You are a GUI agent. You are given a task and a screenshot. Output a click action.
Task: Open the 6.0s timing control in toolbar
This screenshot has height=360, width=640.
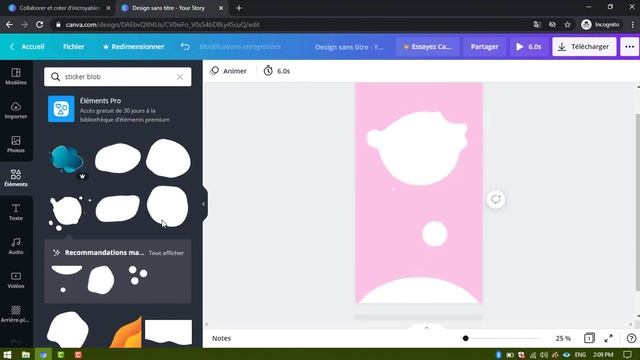click(x=277, y=71)
